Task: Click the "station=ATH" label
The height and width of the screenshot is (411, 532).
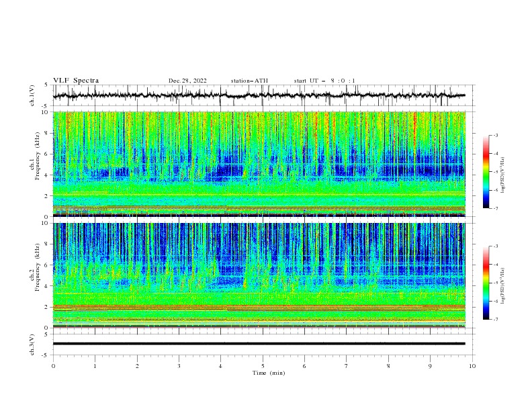Action: click(x=249, y=81)
